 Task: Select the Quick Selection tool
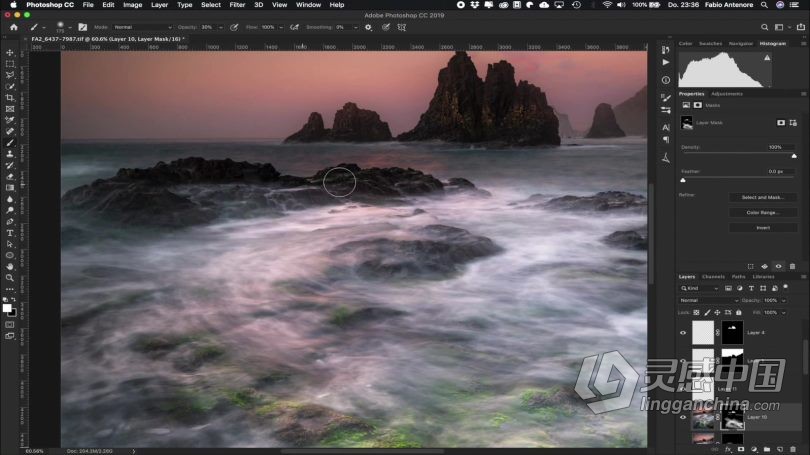click(x=10, y=86)
